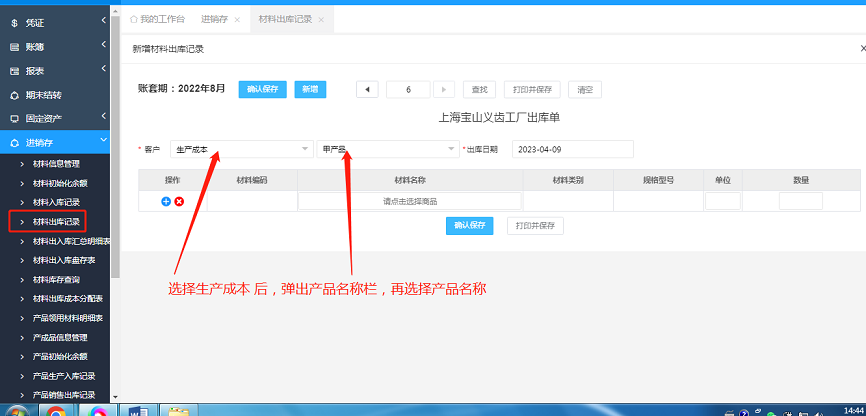The height and width of the screenshot is (416, 866).
Task: Expand the 固定资产 chevron arrow
Action: pos(103,116)
